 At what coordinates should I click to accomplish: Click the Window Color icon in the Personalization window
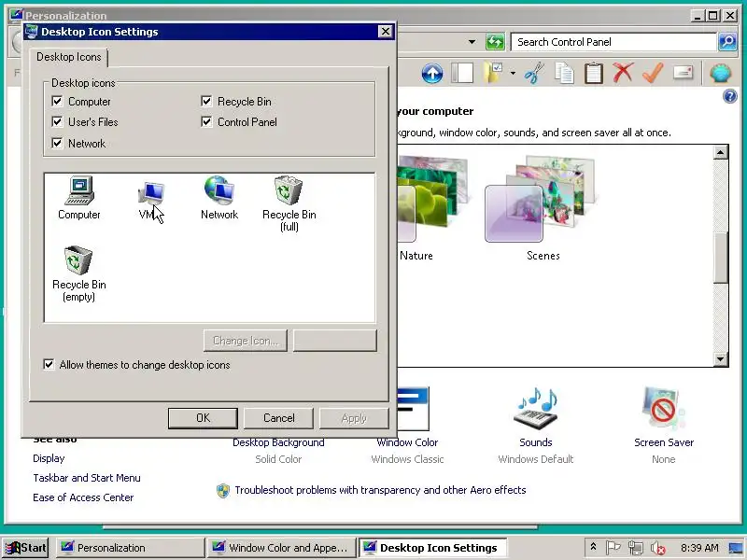[x=413, y=409]
